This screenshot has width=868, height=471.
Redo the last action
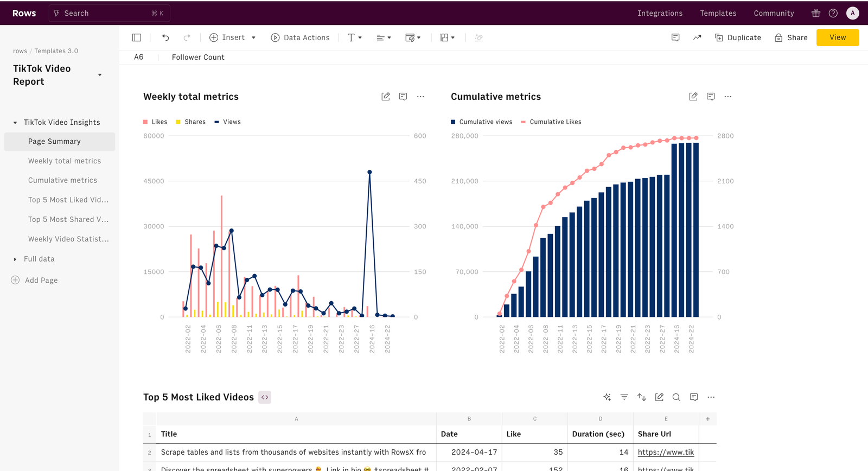(x=187, y=37)
